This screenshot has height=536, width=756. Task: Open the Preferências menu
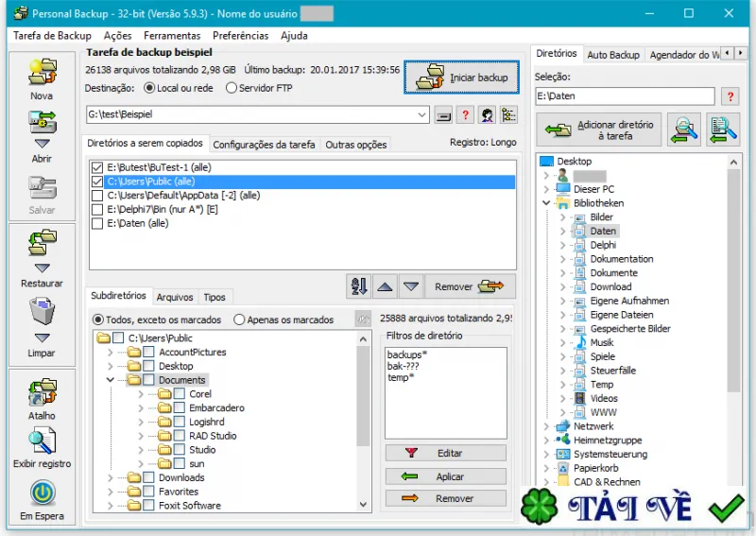click(241, 36)
